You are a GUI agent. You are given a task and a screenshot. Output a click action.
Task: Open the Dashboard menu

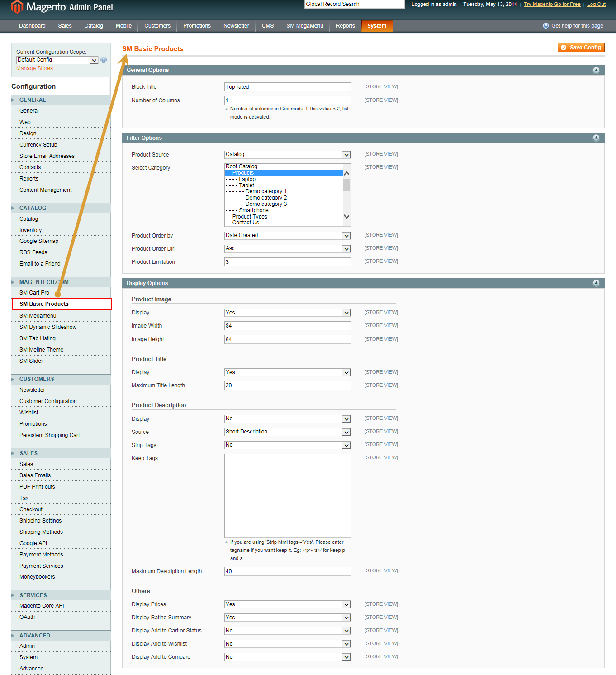pos(32,26)
